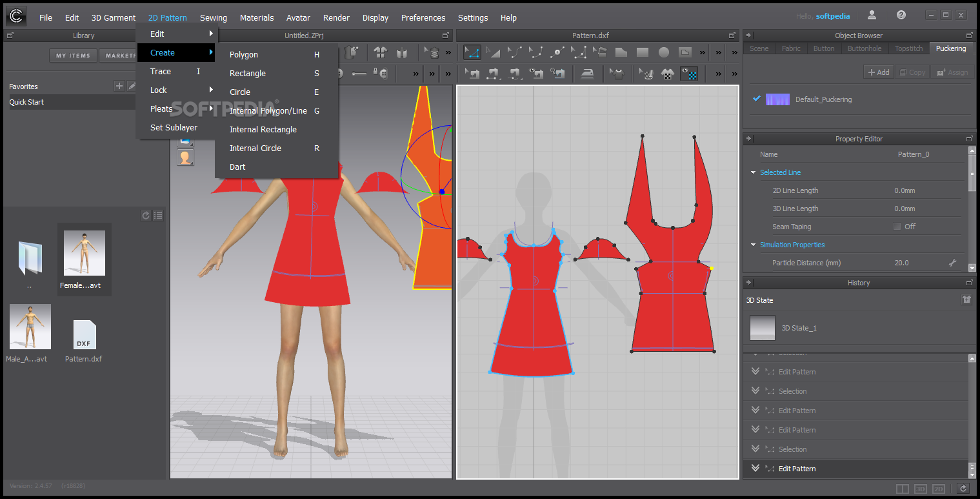980x499 pixels.
Task: Select the Check Sewing Length tool
Action: click(x=557, y=73)
